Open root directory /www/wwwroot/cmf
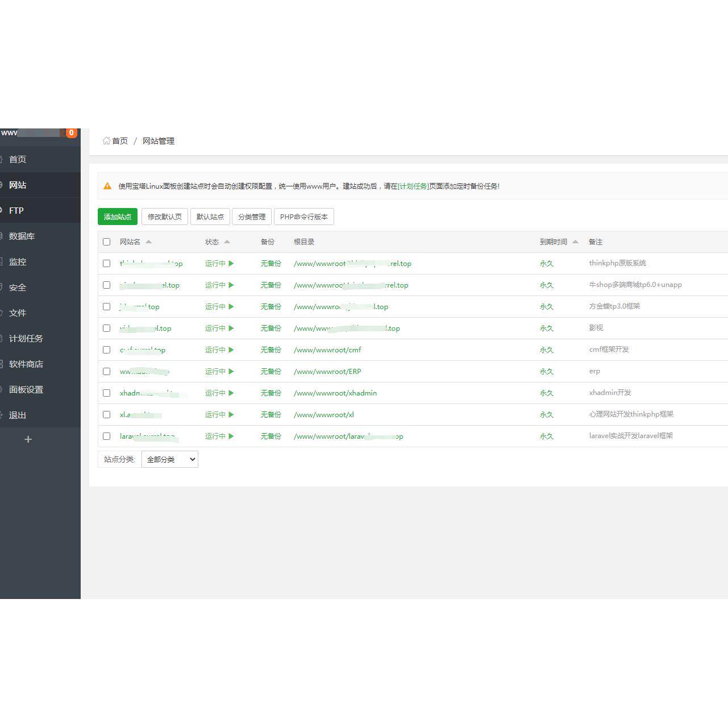Viewport: 728px width, 728px height. tap(327, 350)
